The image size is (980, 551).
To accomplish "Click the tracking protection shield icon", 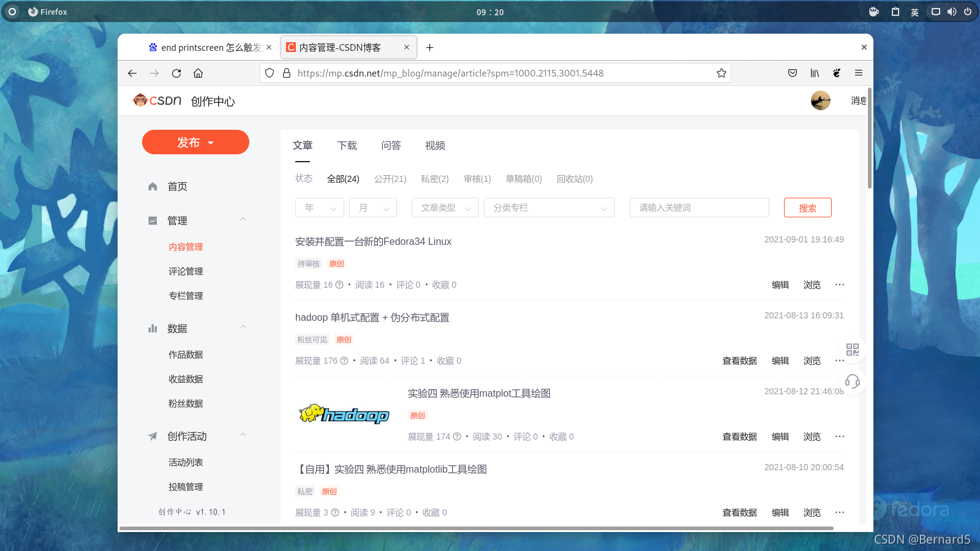I will click(269, 73).
